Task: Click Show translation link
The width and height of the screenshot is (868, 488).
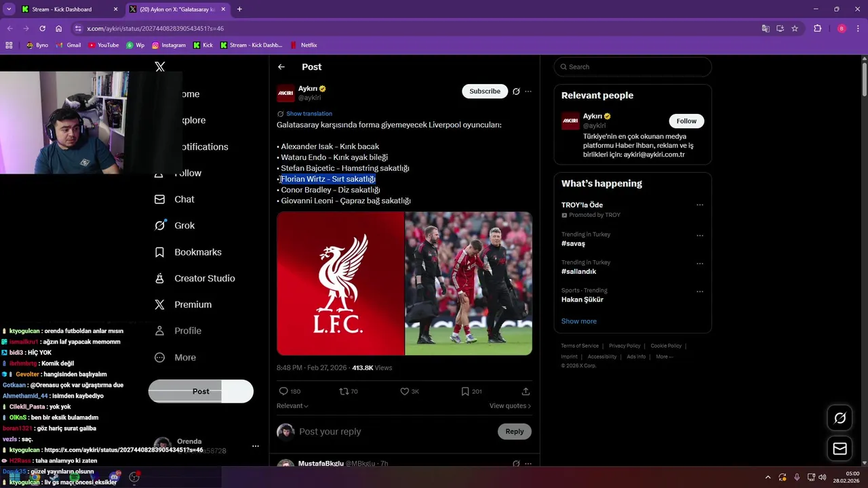Action: [x=309, y=114]
